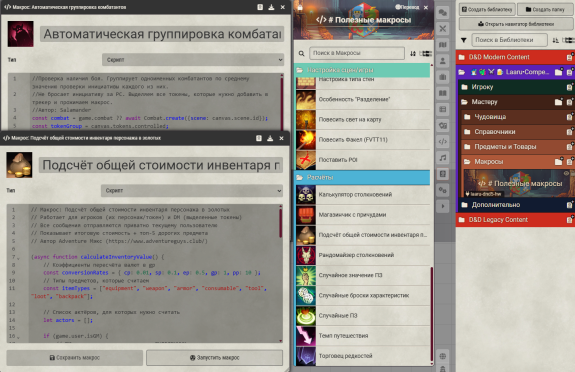Click the create compendium icon on the D&D Legacy Content row

click(x=569, y=220)
